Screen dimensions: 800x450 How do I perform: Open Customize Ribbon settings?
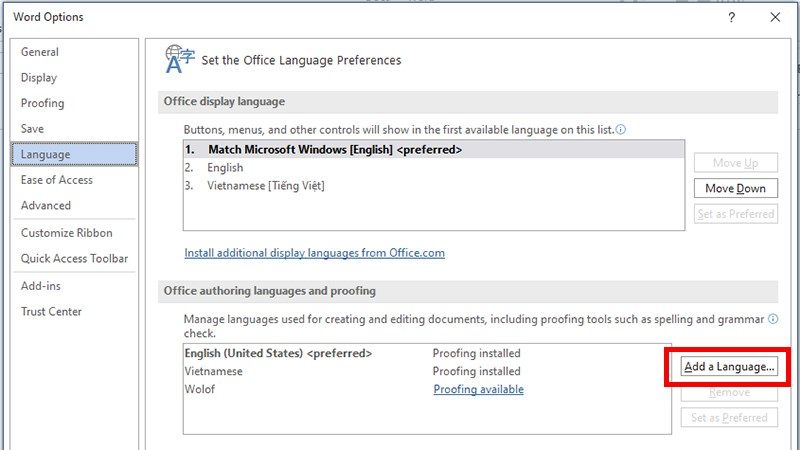[74, 233]
